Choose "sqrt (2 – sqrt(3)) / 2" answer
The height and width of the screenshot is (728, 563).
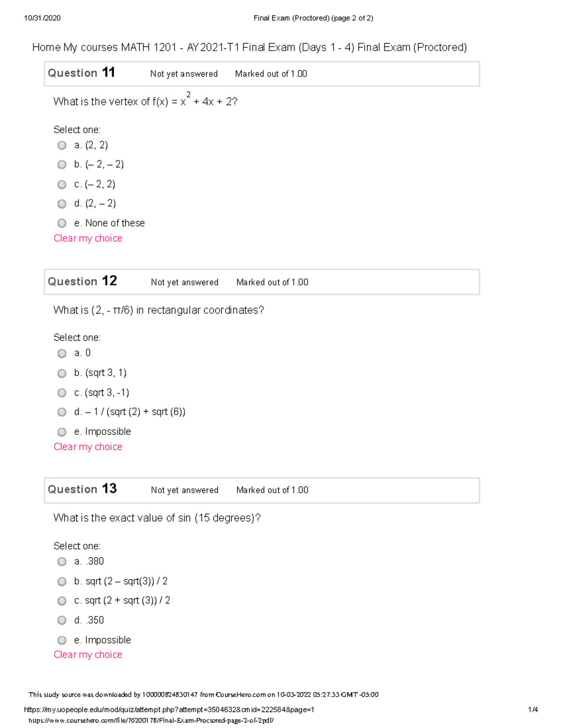[61, 581]
